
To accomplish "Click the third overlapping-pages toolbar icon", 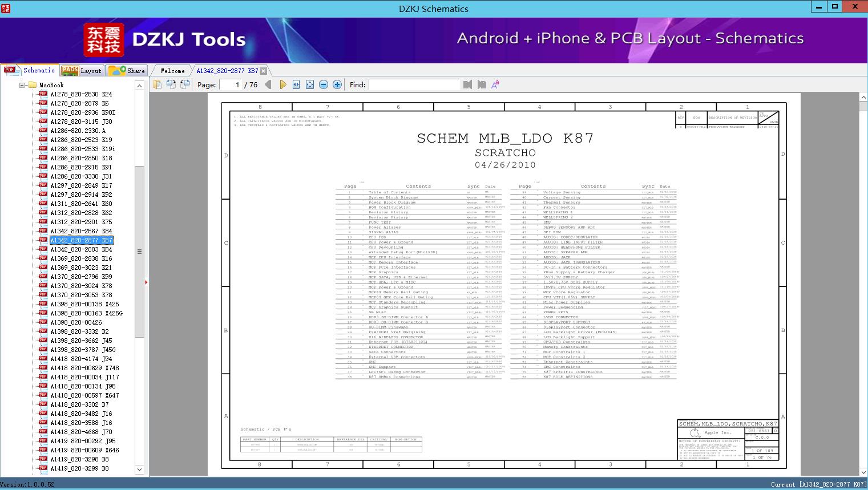I will [x=184, y=84].
